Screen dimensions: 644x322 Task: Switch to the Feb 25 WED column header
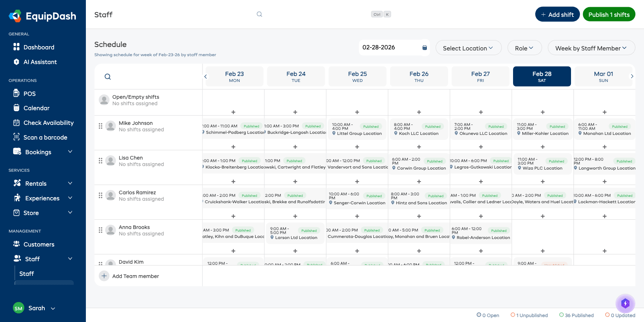357,76
